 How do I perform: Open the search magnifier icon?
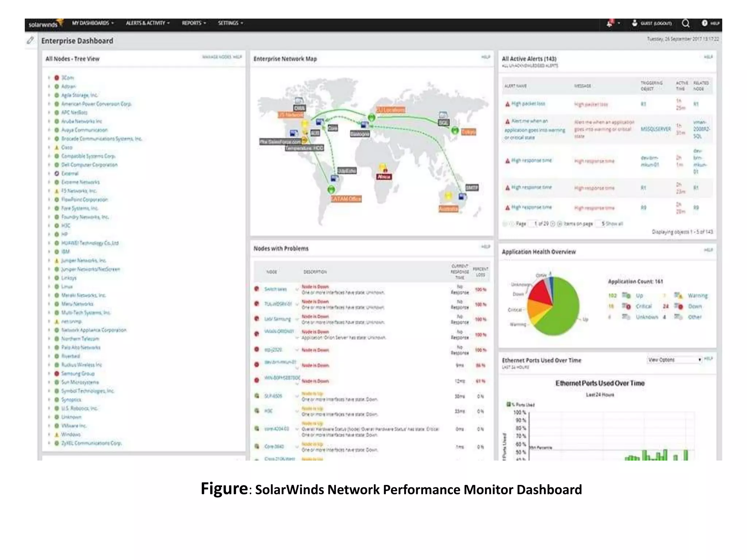[686, 23]
